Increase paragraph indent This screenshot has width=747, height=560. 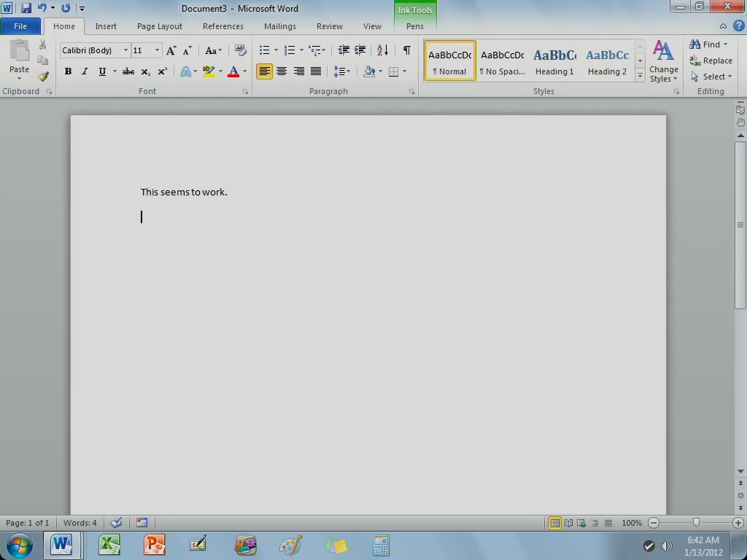pos(360,50)
